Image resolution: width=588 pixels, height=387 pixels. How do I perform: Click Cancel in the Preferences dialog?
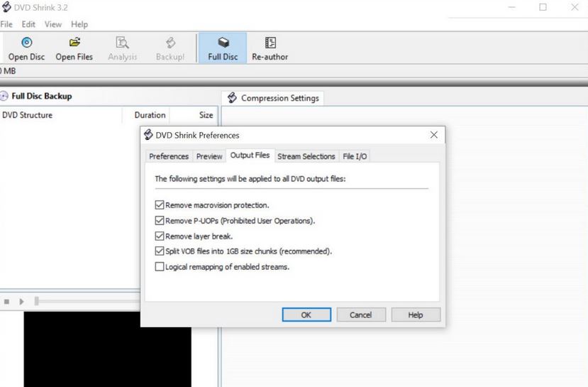361,315
